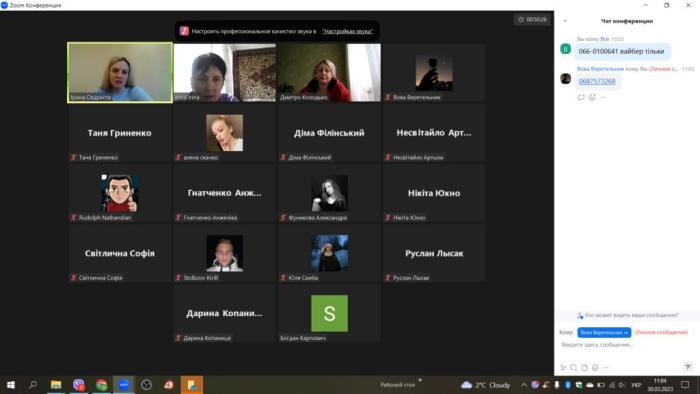
Task: Open Windows search from the taskbar
Action: coord(33,385)
